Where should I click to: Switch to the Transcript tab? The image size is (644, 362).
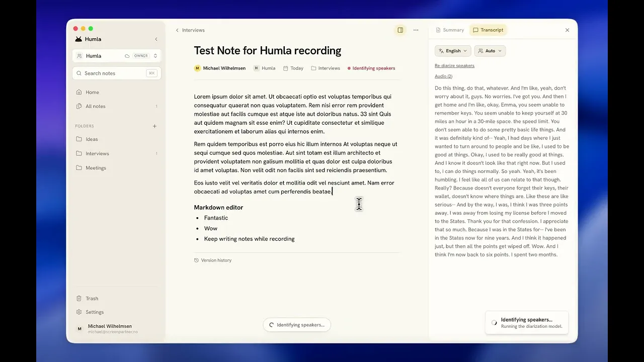point(488,30)
